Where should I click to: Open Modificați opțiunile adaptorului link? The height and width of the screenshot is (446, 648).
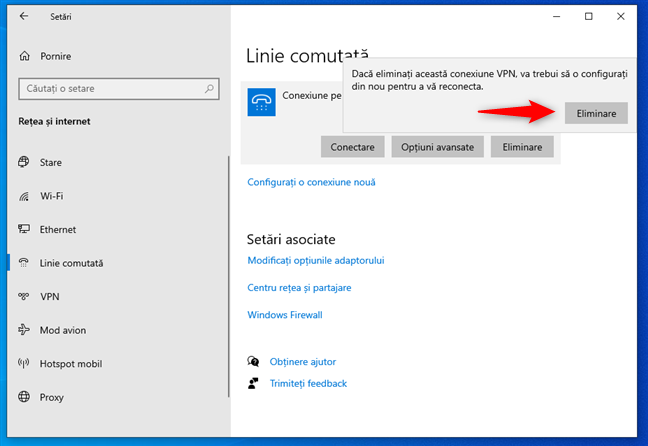(x=316, y=261)
